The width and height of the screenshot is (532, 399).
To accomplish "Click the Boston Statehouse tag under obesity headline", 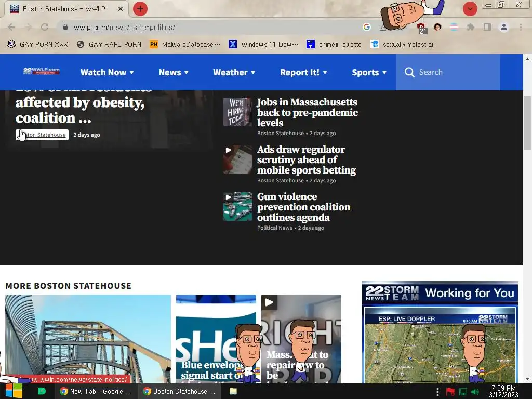I will click(42, 135).
